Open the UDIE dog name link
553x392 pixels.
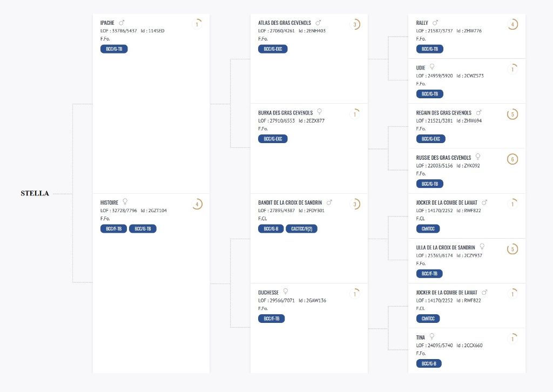click(x=420, y=67)
